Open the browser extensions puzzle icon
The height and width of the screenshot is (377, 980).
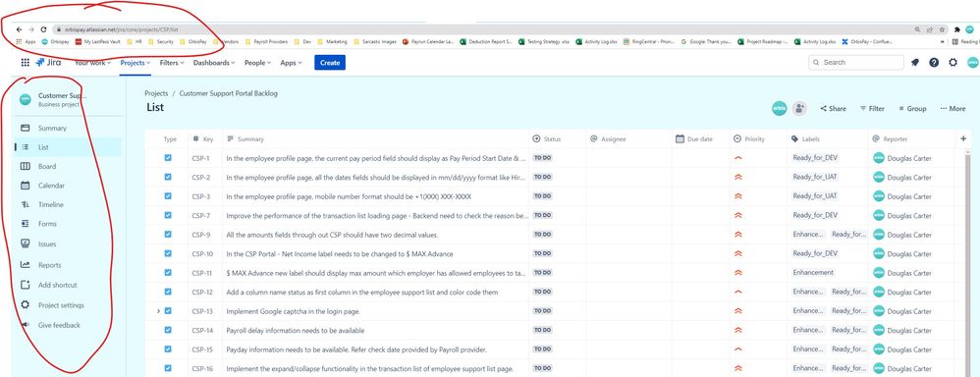pos(957,29)
